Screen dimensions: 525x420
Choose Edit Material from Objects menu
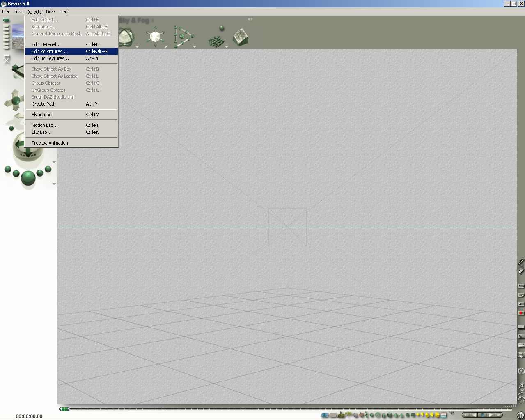click(71, 44)
